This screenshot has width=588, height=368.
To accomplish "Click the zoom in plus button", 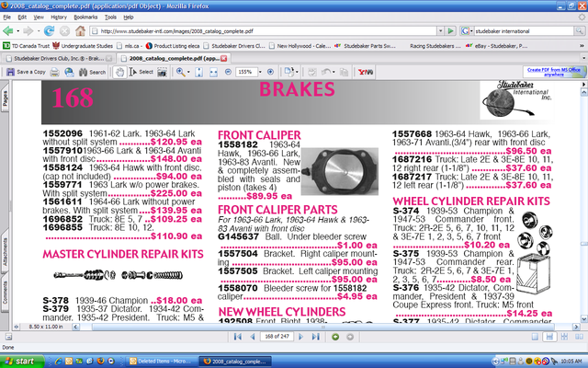I will [270, 72].
